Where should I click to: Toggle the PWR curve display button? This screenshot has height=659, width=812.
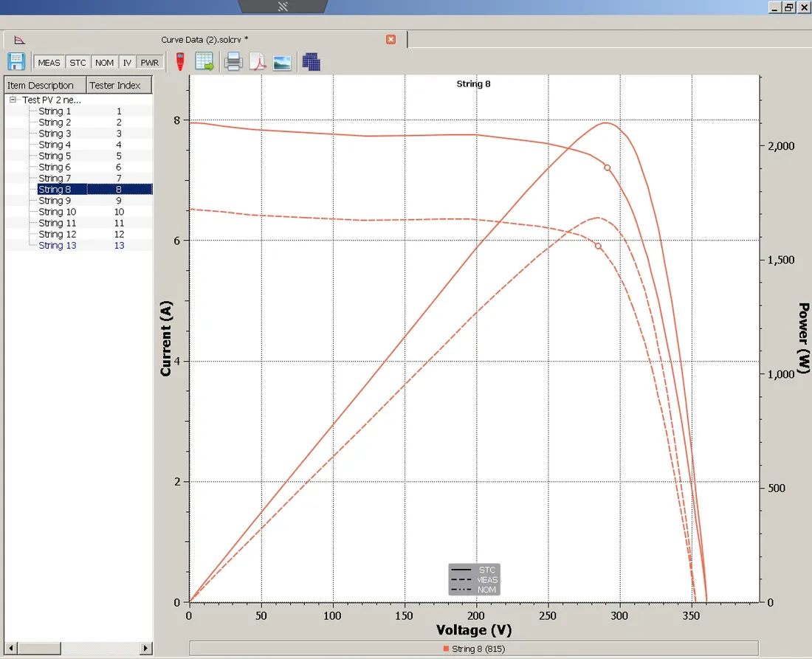tap(150, 62)
